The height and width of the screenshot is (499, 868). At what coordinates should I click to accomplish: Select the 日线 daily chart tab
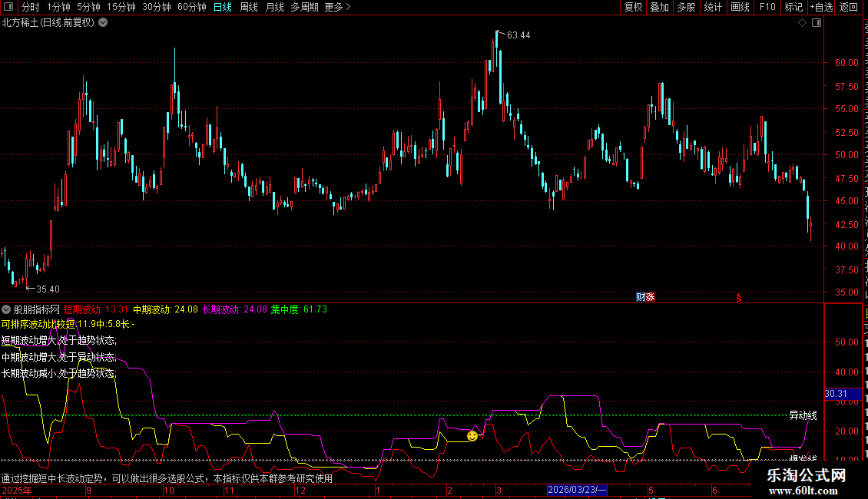(x=223, y=7)
